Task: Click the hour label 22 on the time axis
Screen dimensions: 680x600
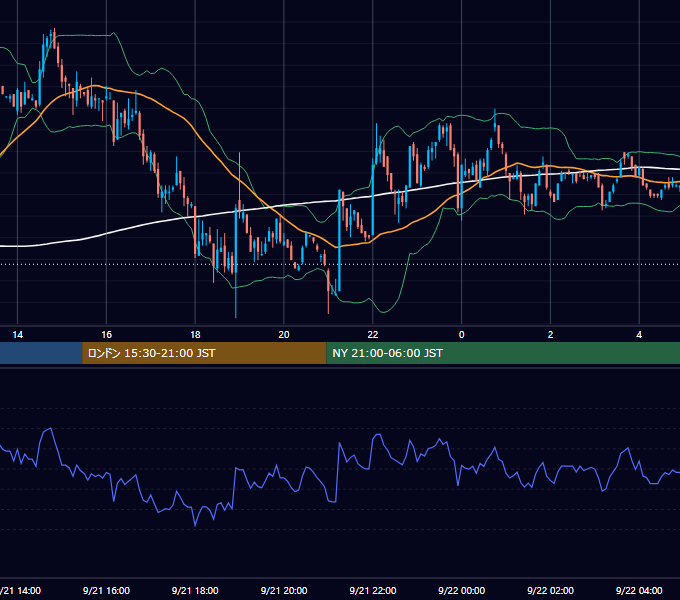Action: point(373,335)
